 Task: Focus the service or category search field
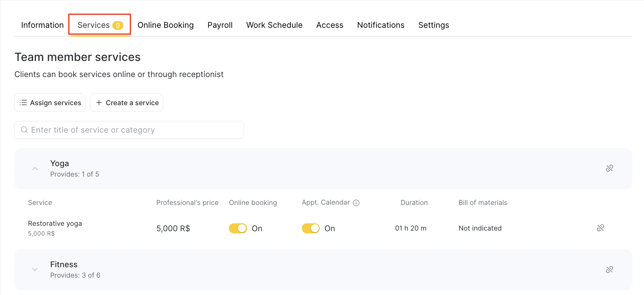(133, 130)
